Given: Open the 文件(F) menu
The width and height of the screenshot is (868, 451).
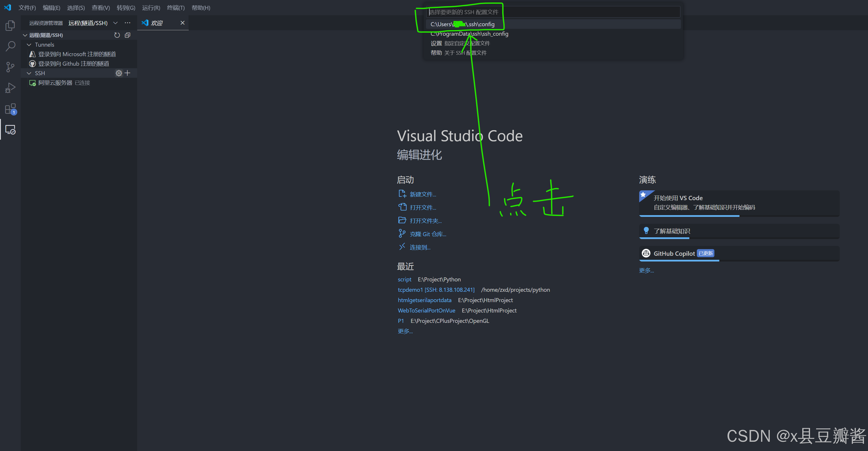Looking at the screenshot, I should [27, 7].
